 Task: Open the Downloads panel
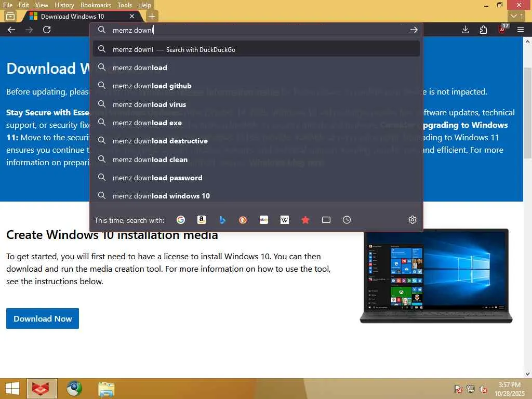click(x=465, y=30)
